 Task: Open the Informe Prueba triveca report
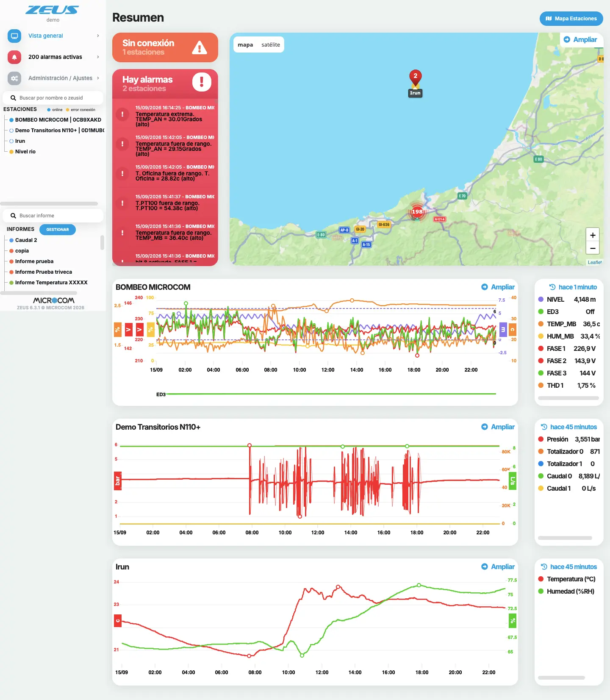[x=41, y=272]
